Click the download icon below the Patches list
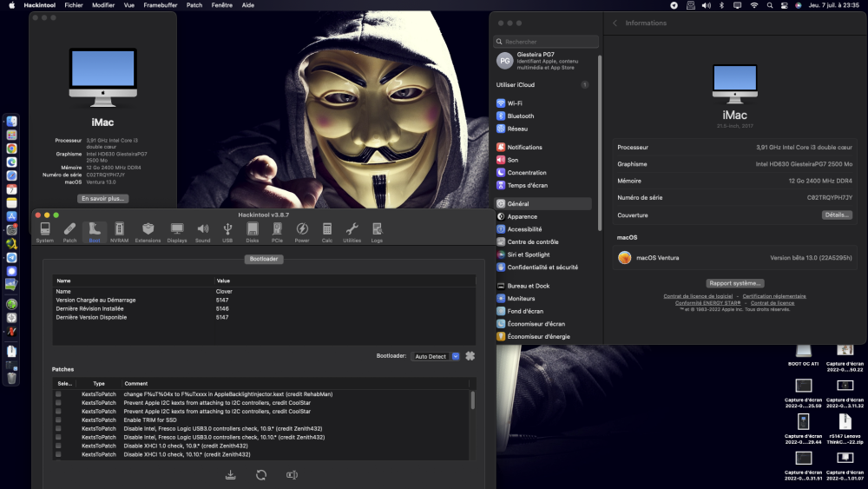 [231, 474]
